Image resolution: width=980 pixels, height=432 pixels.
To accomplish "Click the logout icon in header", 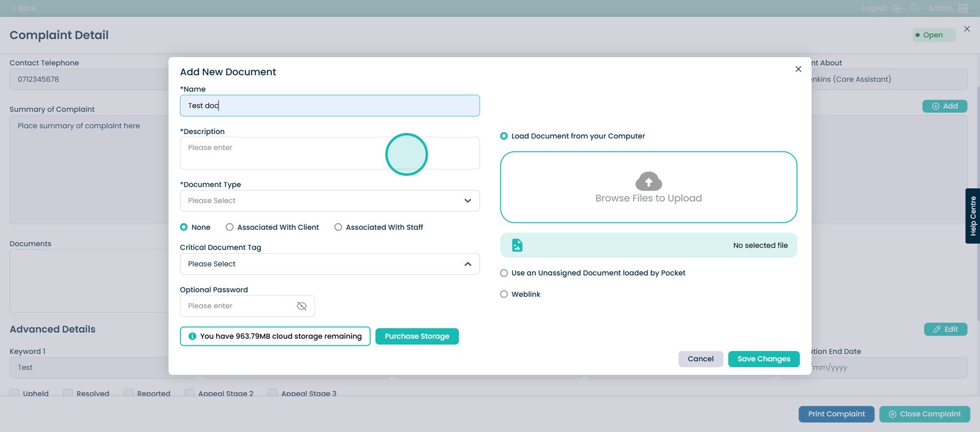I will [x=897, y=8].
